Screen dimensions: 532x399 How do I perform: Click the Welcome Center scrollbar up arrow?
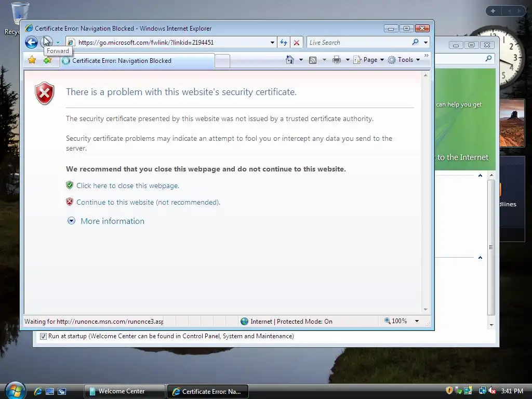[491, 175]
